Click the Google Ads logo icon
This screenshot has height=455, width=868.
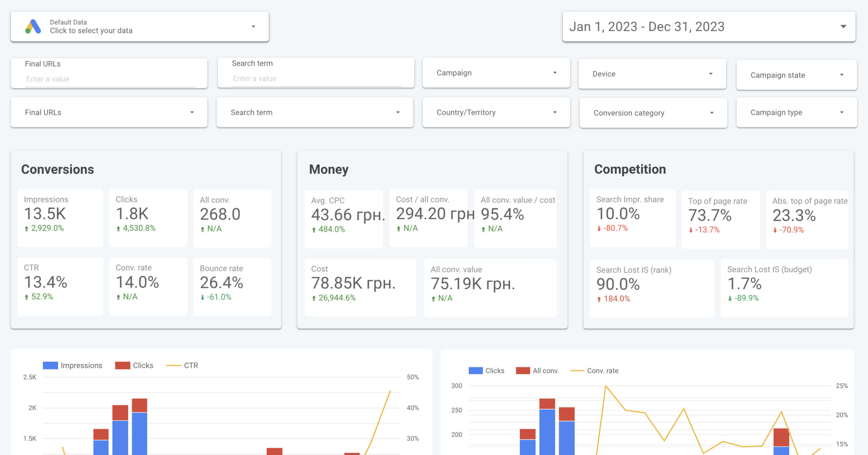tap(33, 27)
